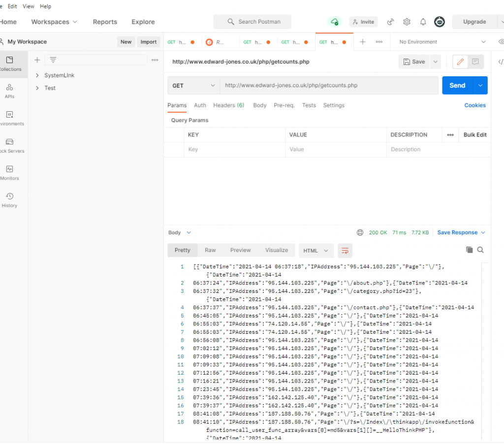Image resolution: width=504 pixels, height=445 pixels.
Task: Add a new request tab
Action: (363, 42)
